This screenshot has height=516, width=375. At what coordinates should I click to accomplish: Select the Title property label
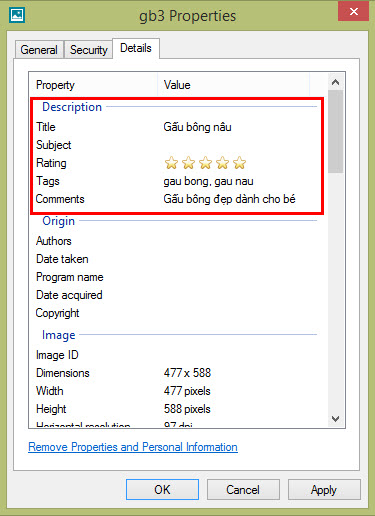pyautogui.click(x=46, y=127)
